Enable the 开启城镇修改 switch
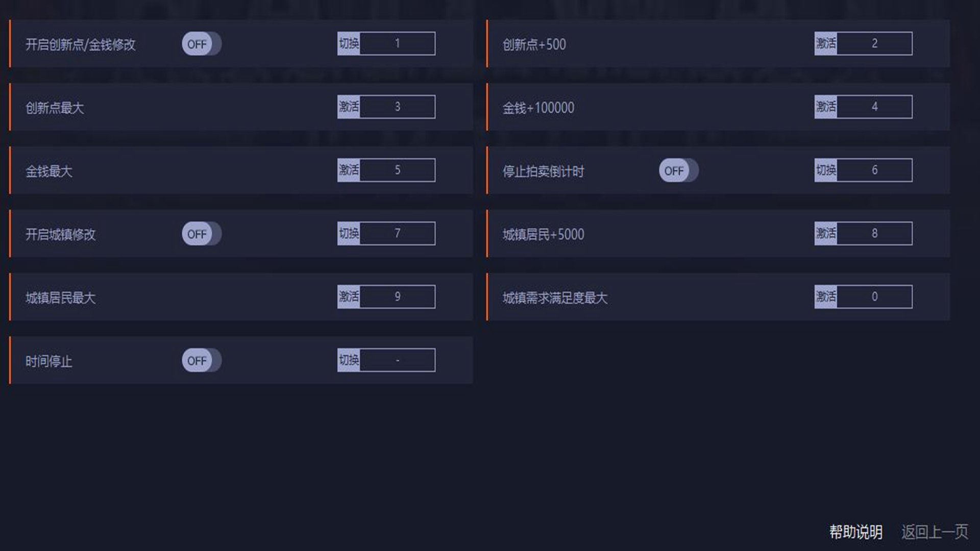Screen dimensions: 980x551 coord(201,234)
